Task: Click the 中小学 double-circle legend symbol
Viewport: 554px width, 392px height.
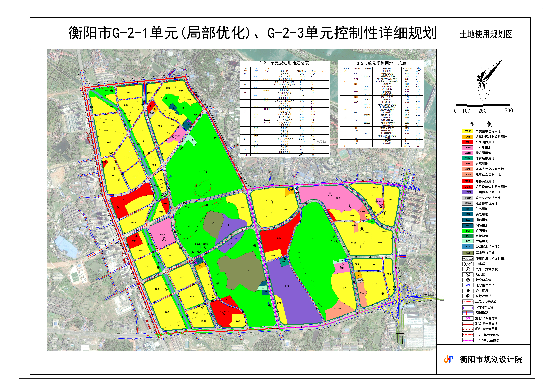Action: click(468, 264)
